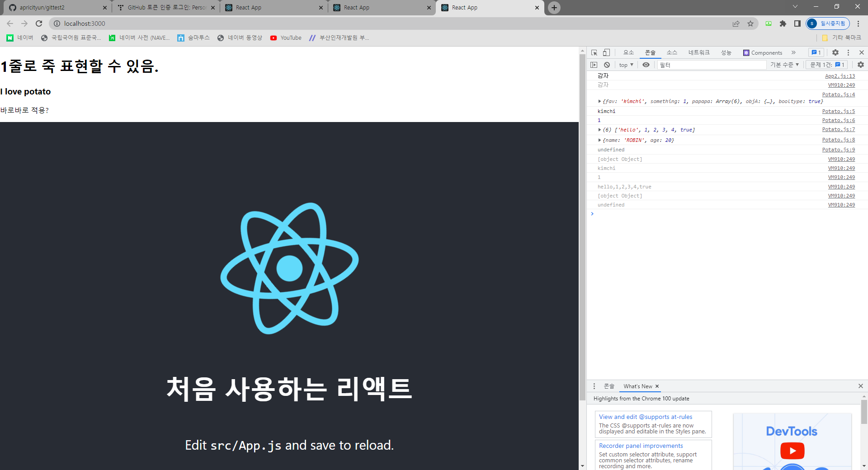Open the Potato.js:9 source link

[x=839, y=150]
